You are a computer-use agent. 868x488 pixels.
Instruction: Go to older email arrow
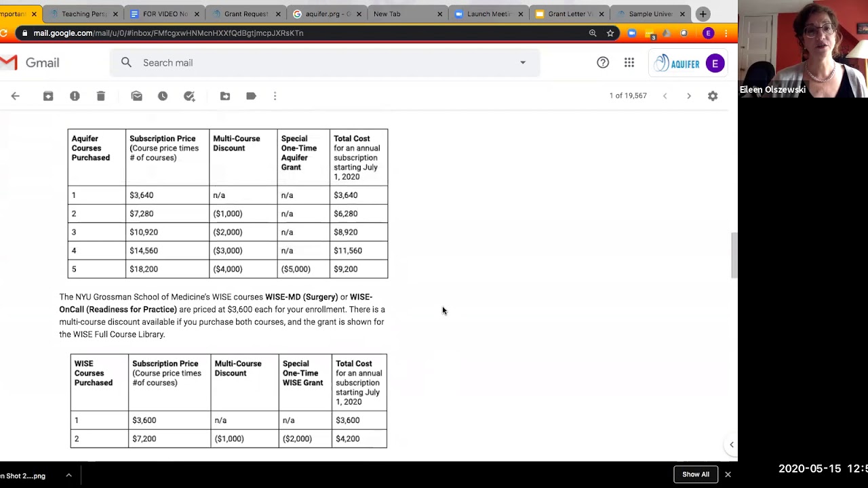688,96
